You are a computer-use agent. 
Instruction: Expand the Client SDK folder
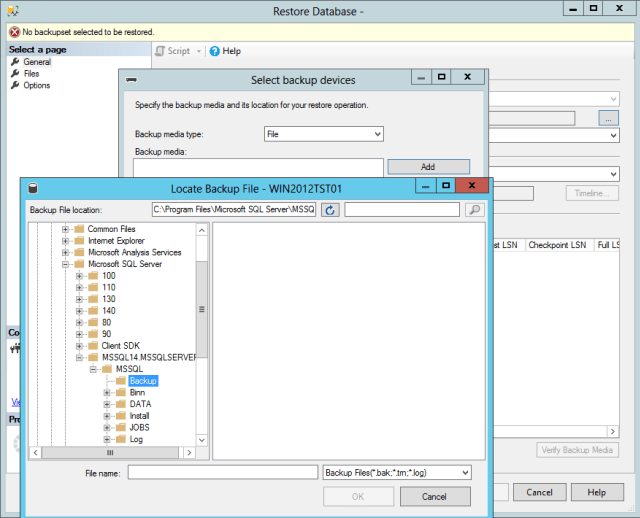click(79, 346)
